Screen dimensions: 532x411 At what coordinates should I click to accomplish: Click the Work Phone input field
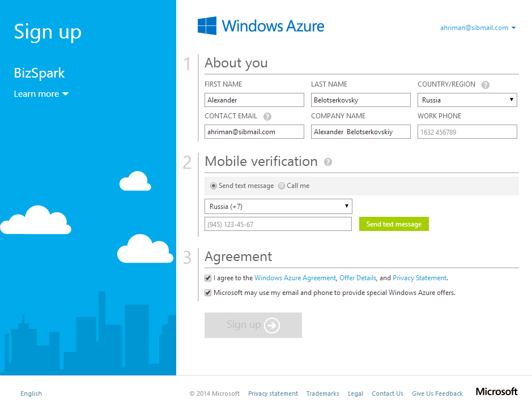click(467, 132)
